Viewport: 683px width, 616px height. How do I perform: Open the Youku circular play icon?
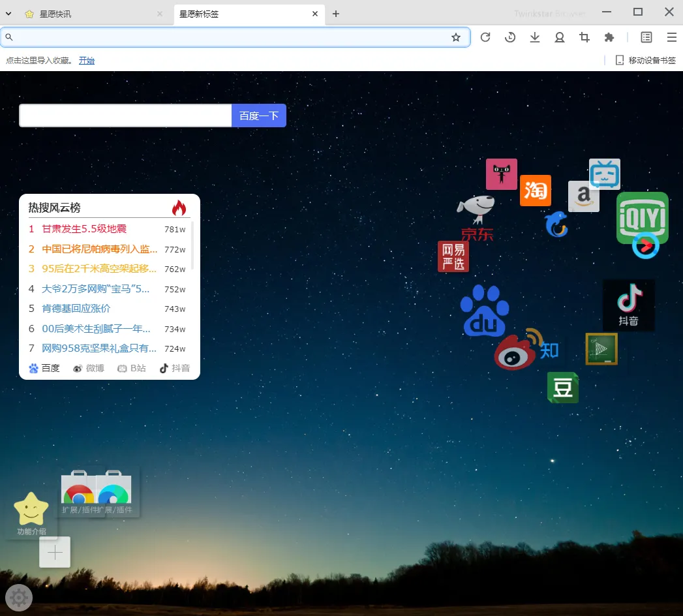coord(646,246)
